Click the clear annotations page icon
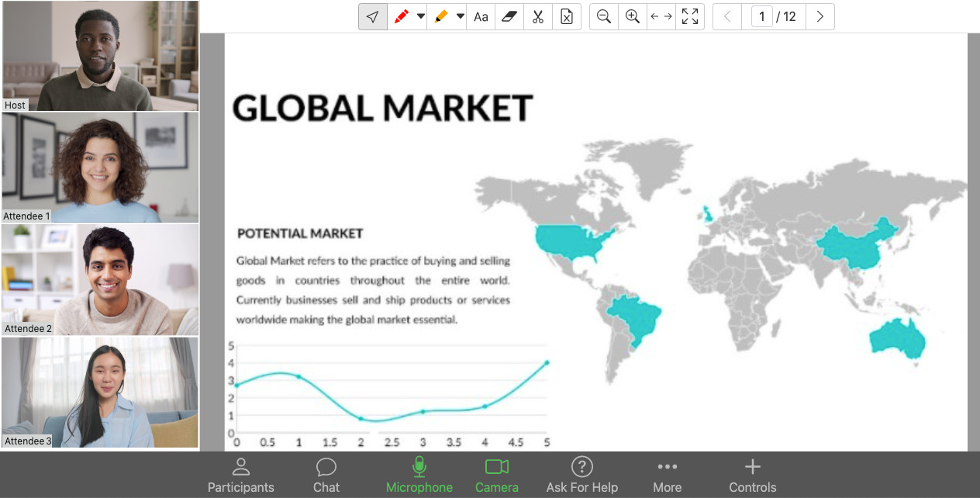 [x=567, y=16]
